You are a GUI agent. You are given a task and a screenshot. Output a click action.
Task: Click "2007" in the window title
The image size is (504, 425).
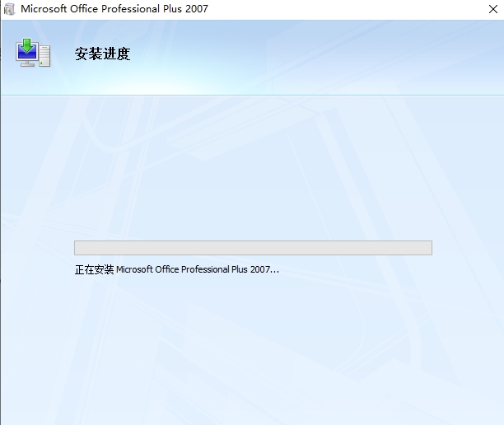pyautogui.click(x=197, y=10)
